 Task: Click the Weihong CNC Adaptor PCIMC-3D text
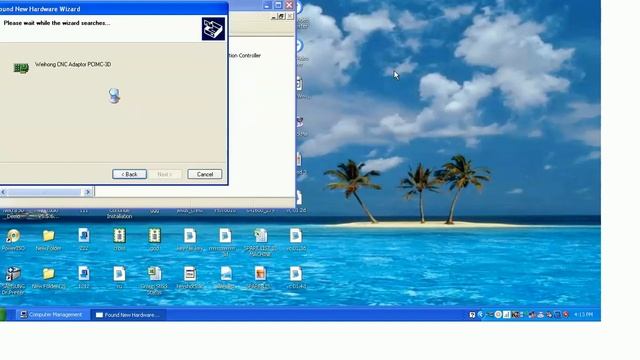73,64
